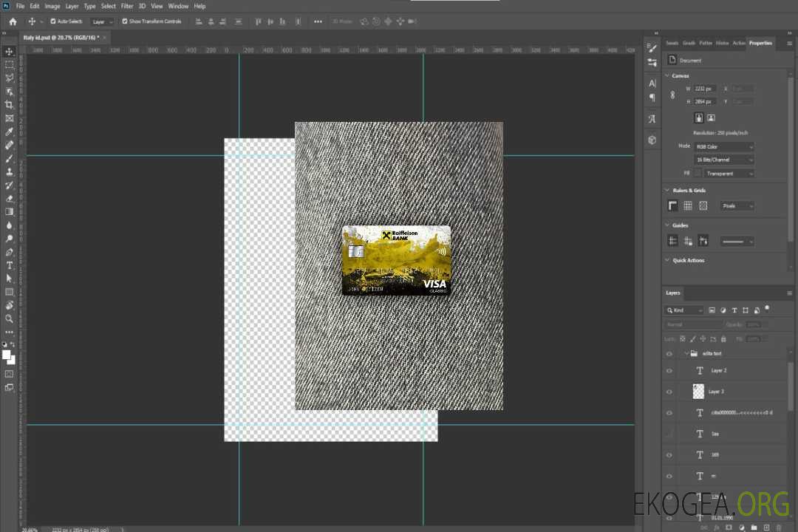Viewport: 798px width, 532px height.
Task: Open the Filter menu
Action: pyautogui.click(x=127, y=6)
